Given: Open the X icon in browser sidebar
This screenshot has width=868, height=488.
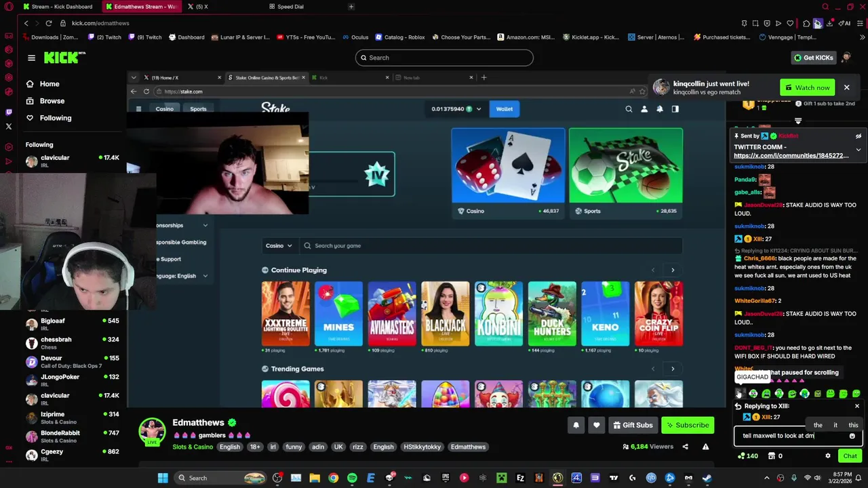Looking at the screenshot, I should coord(9,126).
